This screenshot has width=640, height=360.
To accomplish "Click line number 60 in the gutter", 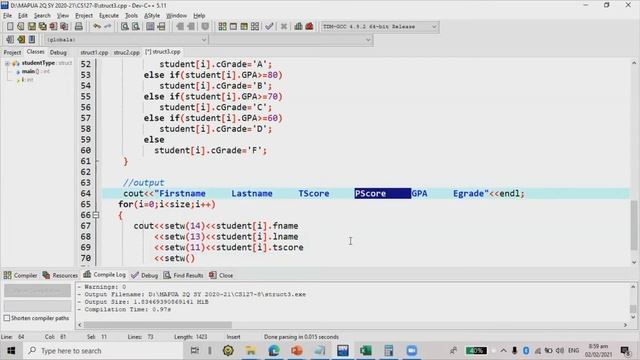I will coord(86,150).
